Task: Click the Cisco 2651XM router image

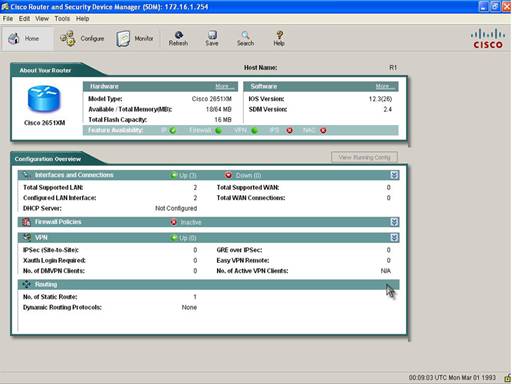Action: (44, 99)
